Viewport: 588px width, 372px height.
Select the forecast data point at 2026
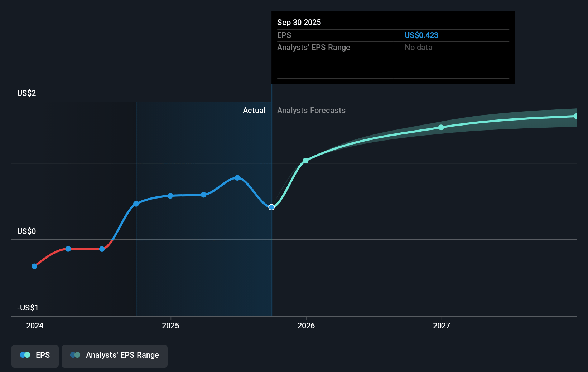point(305,161)
